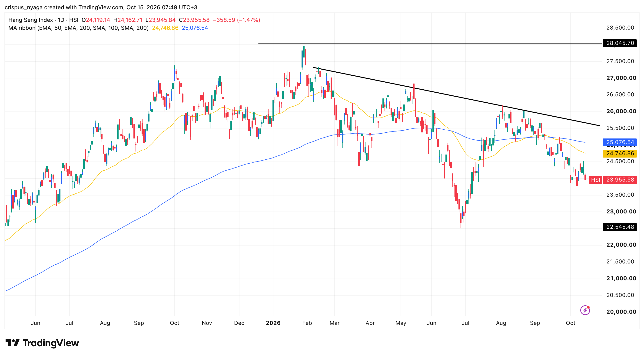Click the 28,500.00 price scale label

[x=620, y=28]
